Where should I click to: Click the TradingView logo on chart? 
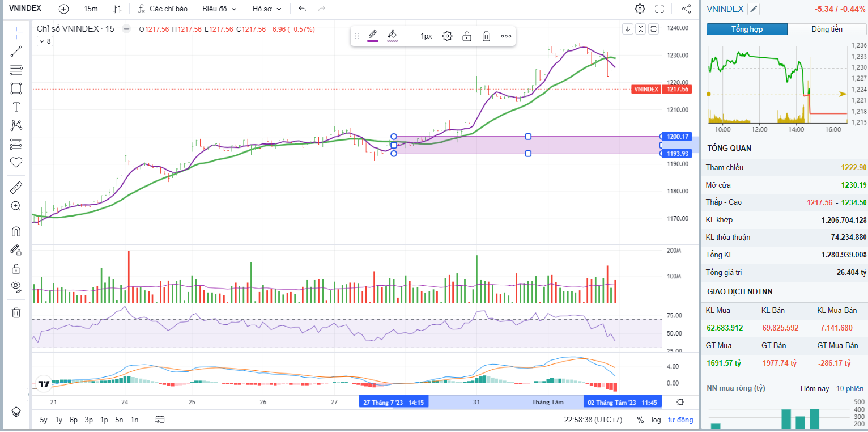click(43, 383)
